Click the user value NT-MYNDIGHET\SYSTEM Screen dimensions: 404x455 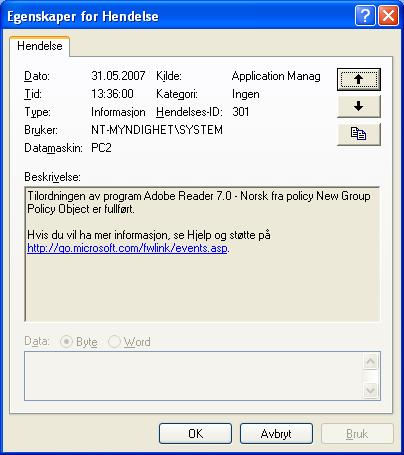pos(157,130)
